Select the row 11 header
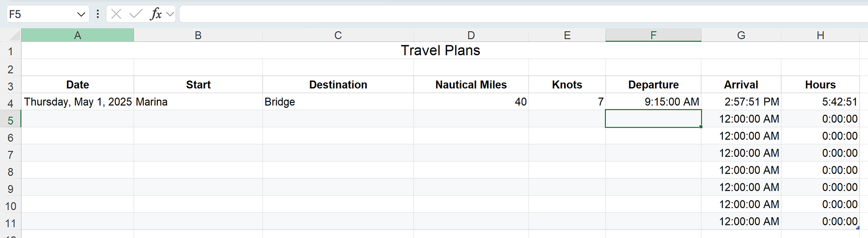 pyautogui.click(x=10, y=223)
